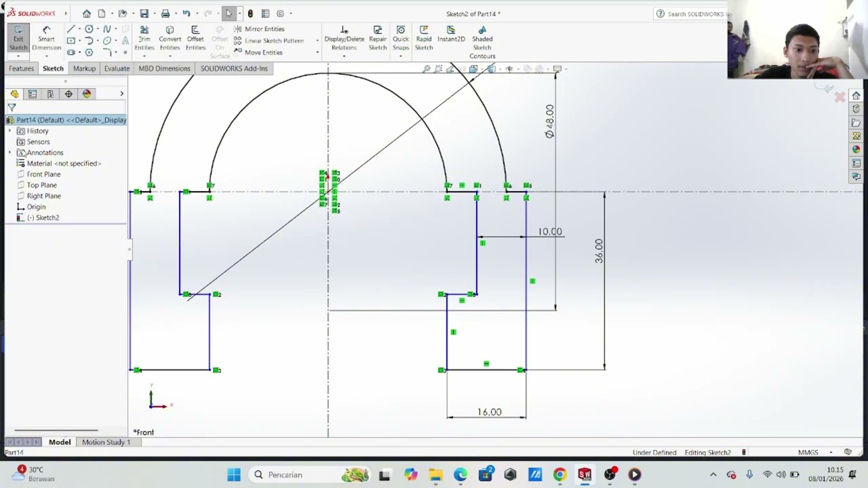Select the Circle sketch tool
This screenshot has height=488, width=868.
(x=89, y=29)
